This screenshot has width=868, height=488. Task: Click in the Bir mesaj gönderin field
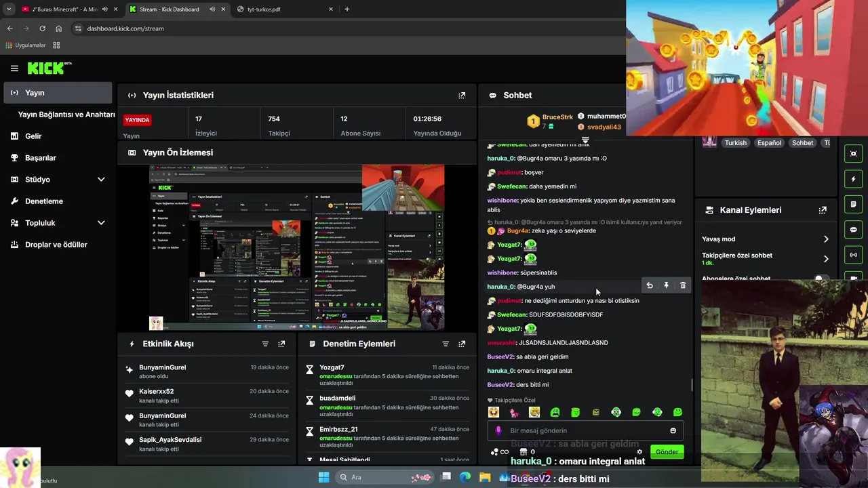point(587,430)
